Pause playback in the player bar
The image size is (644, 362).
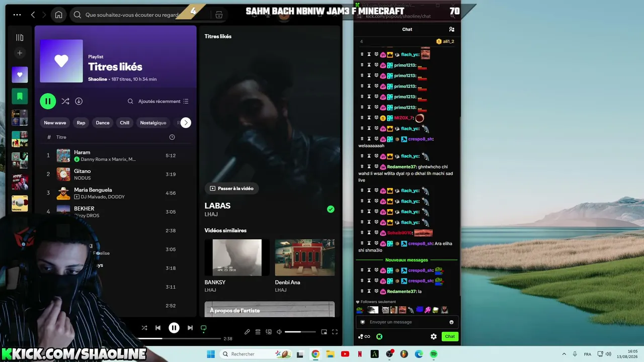(174, 328)
